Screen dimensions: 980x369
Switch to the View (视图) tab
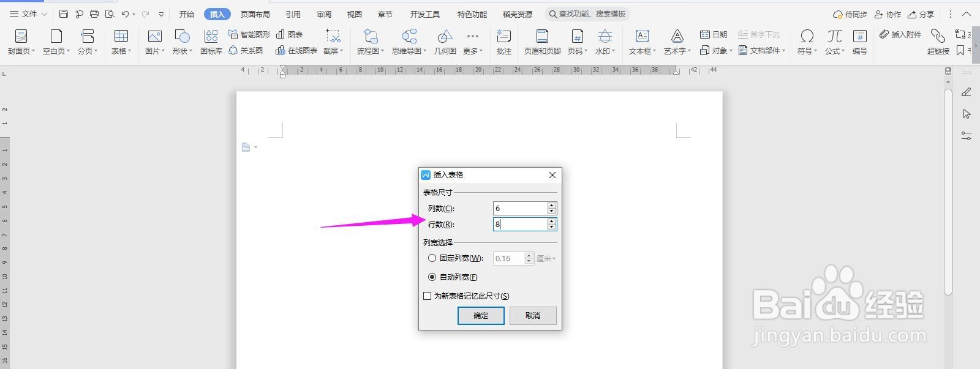[354, 13]
